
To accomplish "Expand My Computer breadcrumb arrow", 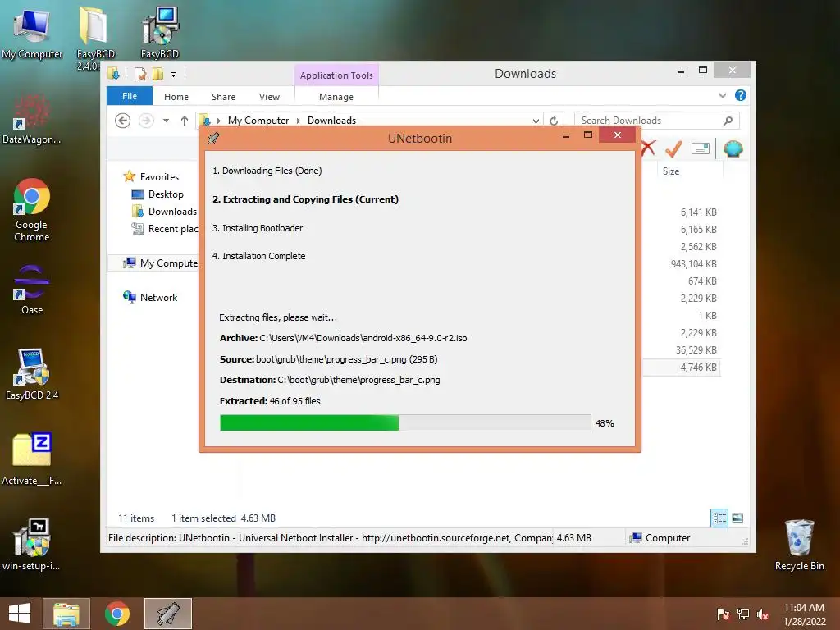I will [x=299, y=121].
